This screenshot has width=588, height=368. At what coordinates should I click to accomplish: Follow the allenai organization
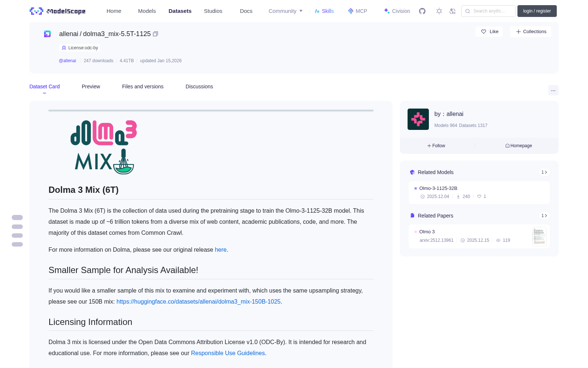(x=436, y=146)
